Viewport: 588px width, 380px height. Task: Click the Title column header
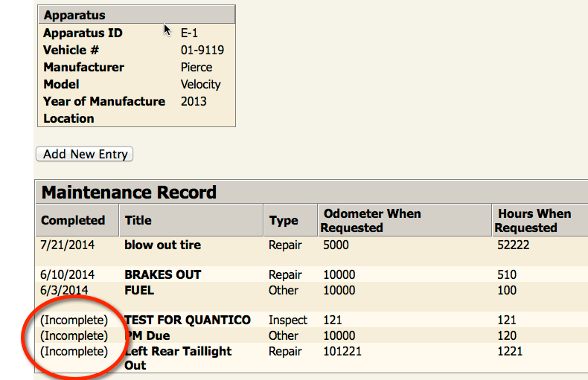(138, 220)
